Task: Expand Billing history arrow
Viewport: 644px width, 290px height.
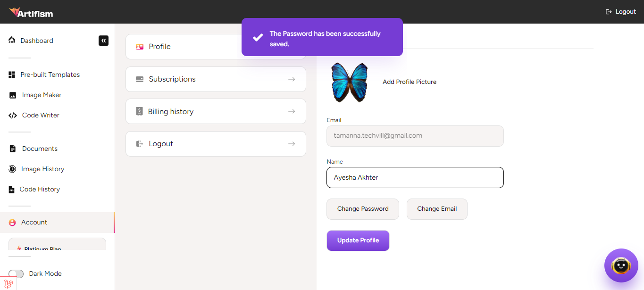Action: pos(292,112)
